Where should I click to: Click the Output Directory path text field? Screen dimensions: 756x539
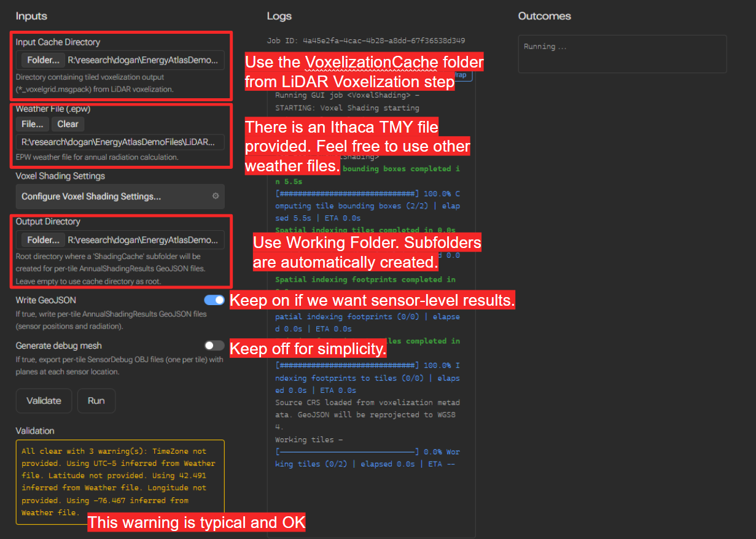(x=145, y=239)
